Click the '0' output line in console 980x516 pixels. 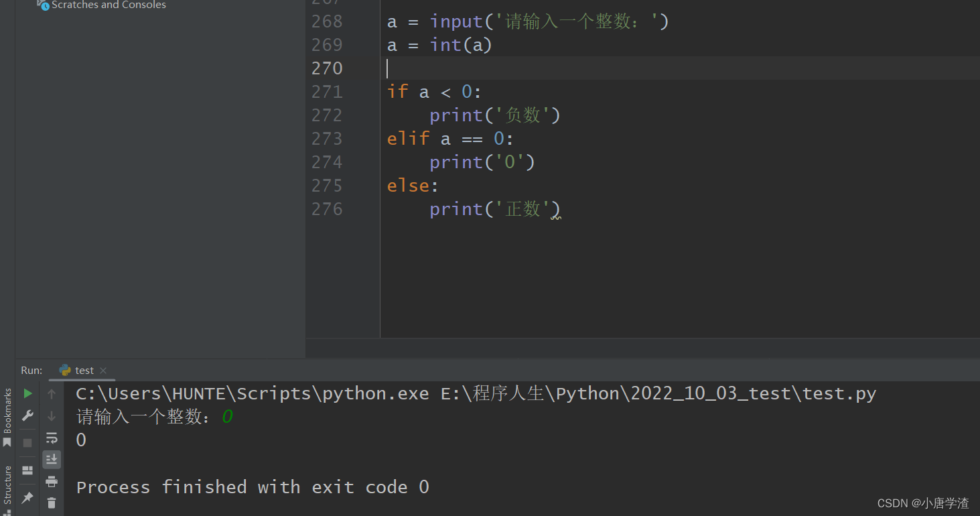[x=81, y=440]
